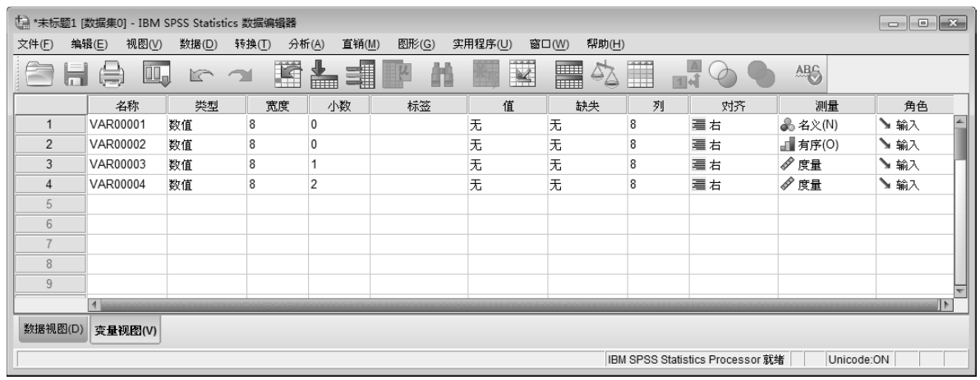Click the Go to variable icon

(324, 74)
